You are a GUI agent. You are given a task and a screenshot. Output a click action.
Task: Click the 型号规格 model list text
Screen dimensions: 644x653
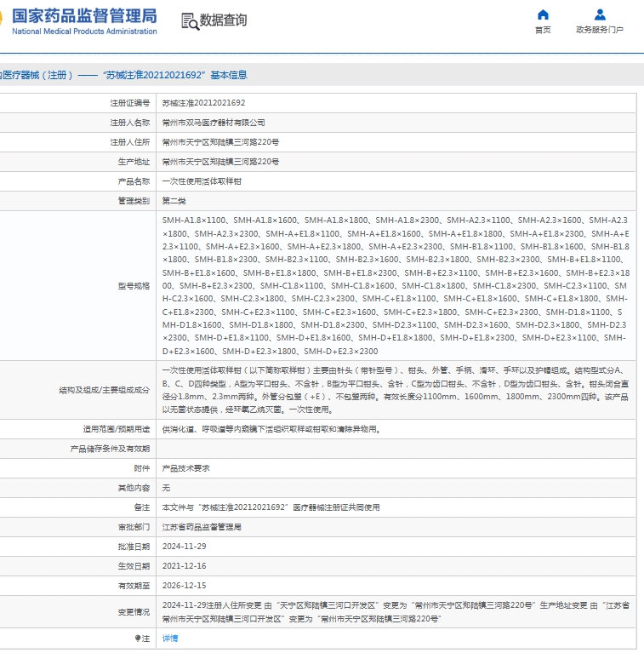[x=396, y=286]
